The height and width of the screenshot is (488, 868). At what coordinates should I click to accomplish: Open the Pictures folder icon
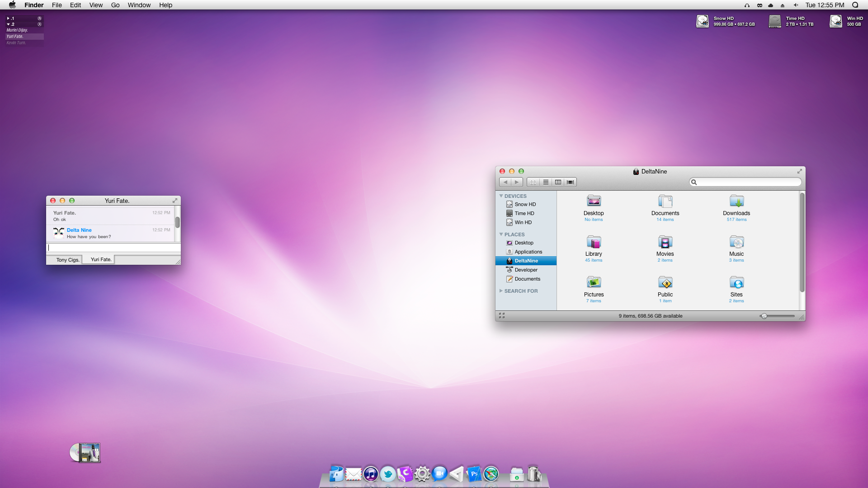pos(594,282)
